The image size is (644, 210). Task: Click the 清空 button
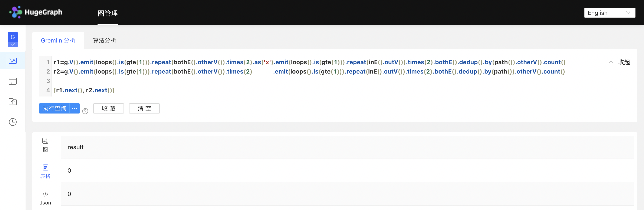[144, 108]
